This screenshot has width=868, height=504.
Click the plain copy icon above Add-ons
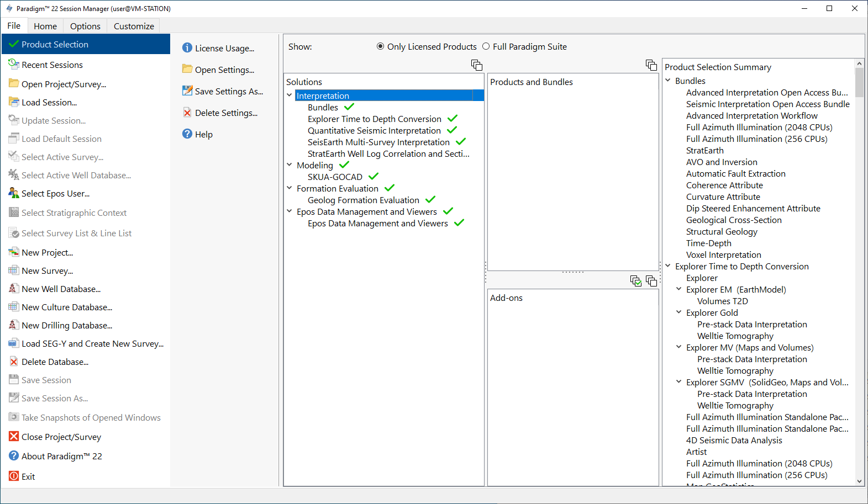click(651, 281)
